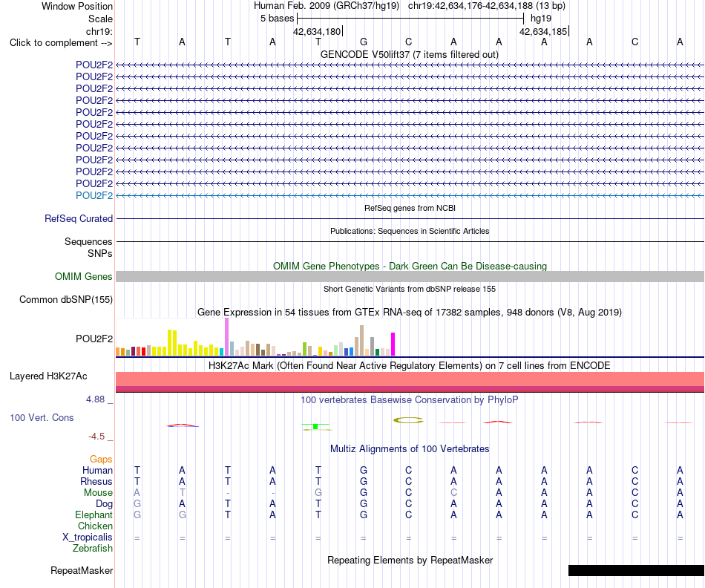Click the gray OMIM Genes item bar
Image resolution: width=705 pixels, height=588 pixels.
410,277
